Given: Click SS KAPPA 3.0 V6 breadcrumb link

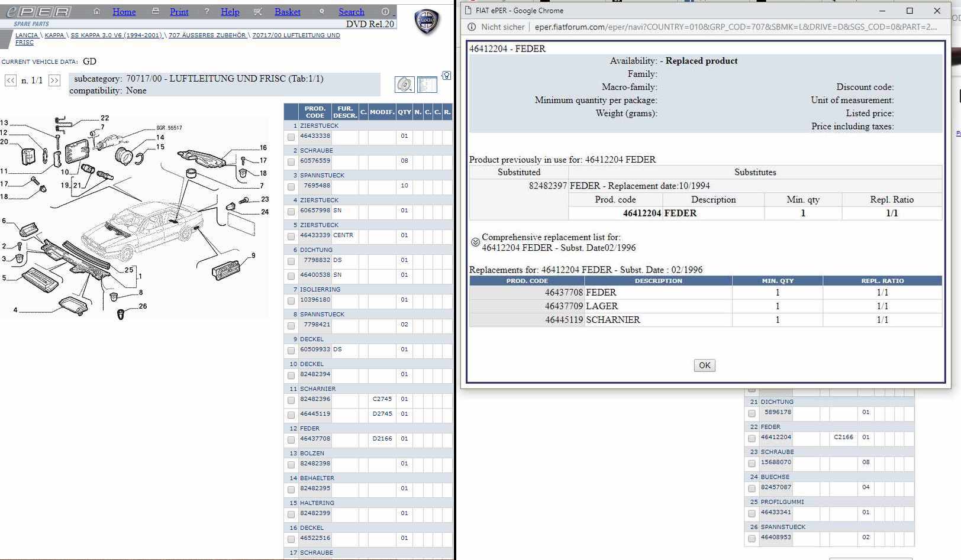Looking at the screenshot, I should click(116, 35).
